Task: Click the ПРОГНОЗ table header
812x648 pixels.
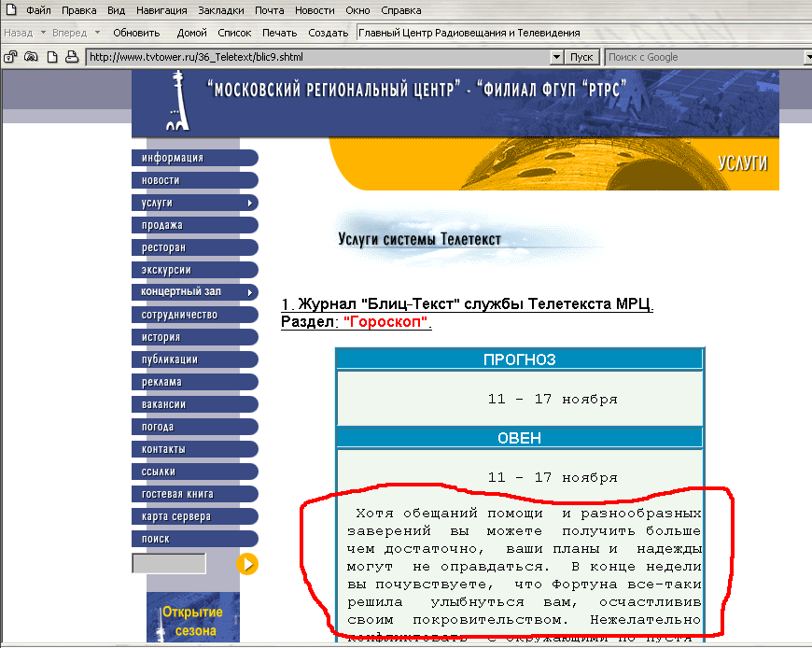Action: click(x=520, y=359)
